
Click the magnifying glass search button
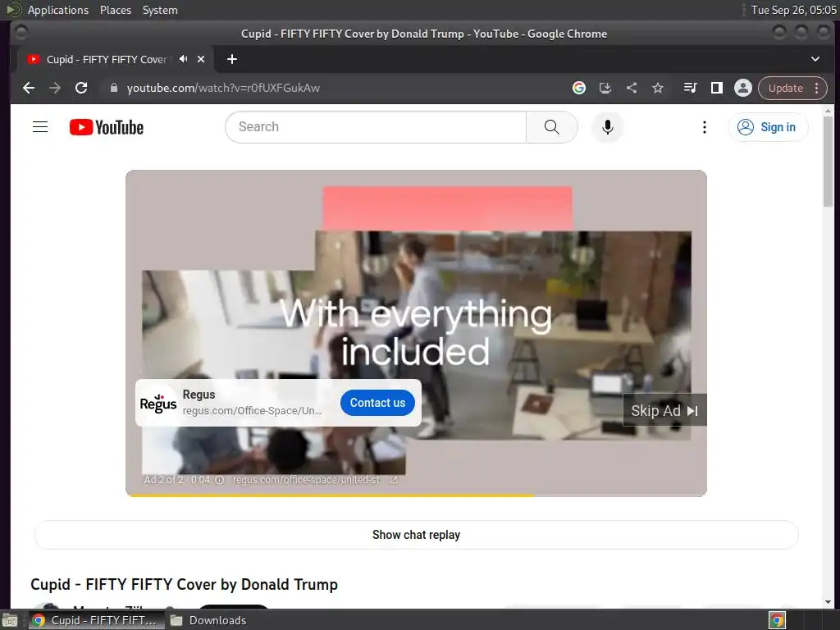coord(552,127)
